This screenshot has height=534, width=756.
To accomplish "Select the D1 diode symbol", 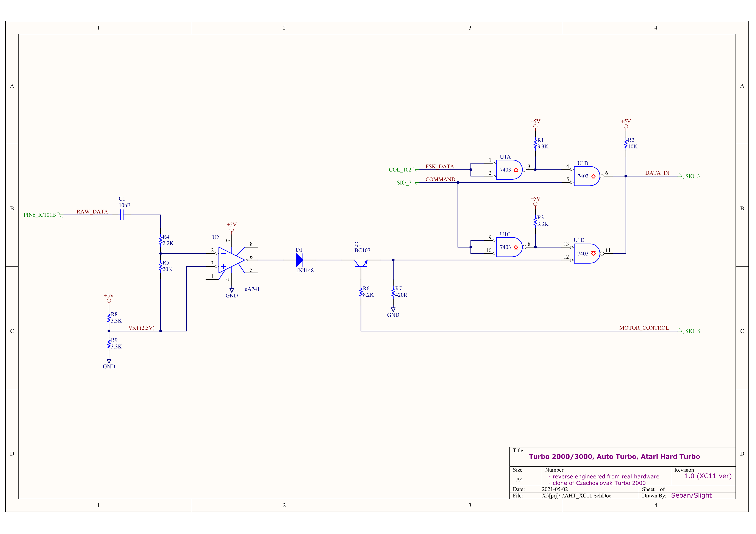I will 299,260.
